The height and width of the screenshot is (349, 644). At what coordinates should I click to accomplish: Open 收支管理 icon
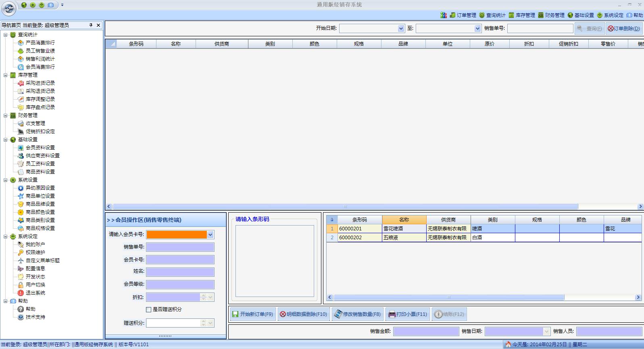click(x=21, y=123)
